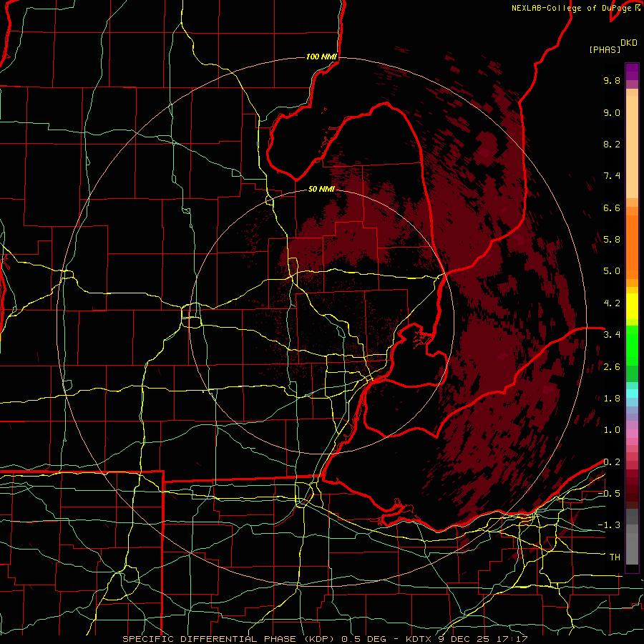This screenshot has width=644, height=644.
Task: Click the [PHAS] legend label
Action: click(x=605, y=49)
